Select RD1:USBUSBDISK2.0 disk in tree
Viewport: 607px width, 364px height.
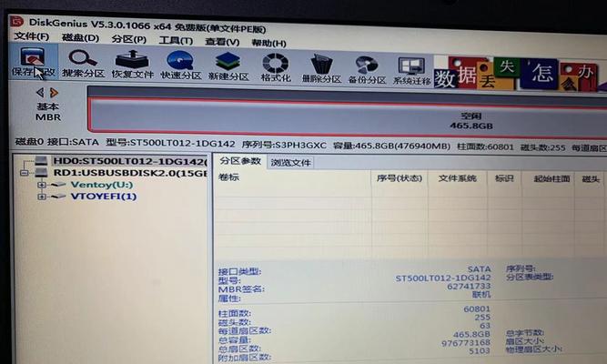tap(130, 173)
